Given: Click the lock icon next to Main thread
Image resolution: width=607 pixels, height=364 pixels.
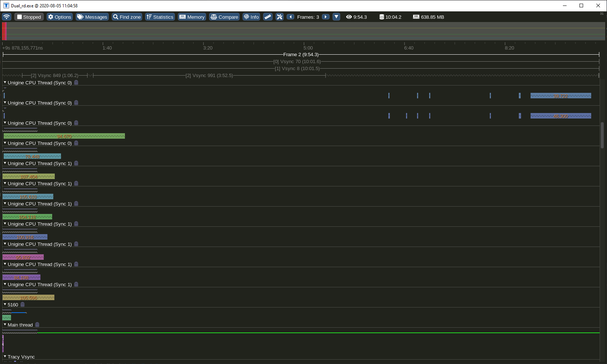Looking at the screenshot, I should (x=36, y=325).
